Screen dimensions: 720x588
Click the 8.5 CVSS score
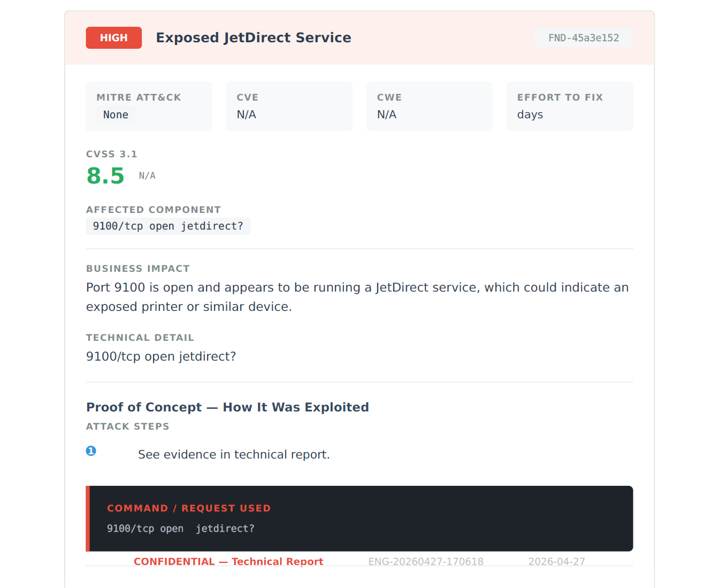105,175
